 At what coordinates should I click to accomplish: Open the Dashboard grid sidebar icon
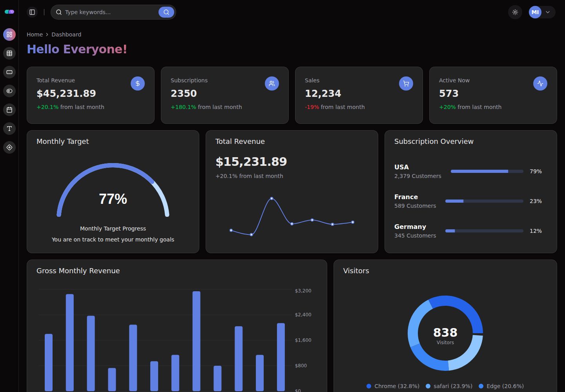(x=9, y=34)
